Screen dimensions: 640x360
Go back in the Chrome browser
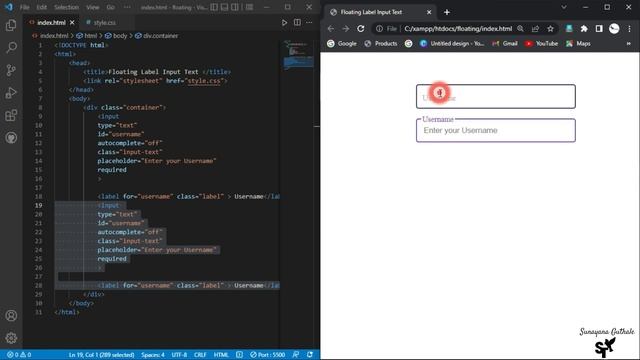pyautogui.click(x=331, y=29)
